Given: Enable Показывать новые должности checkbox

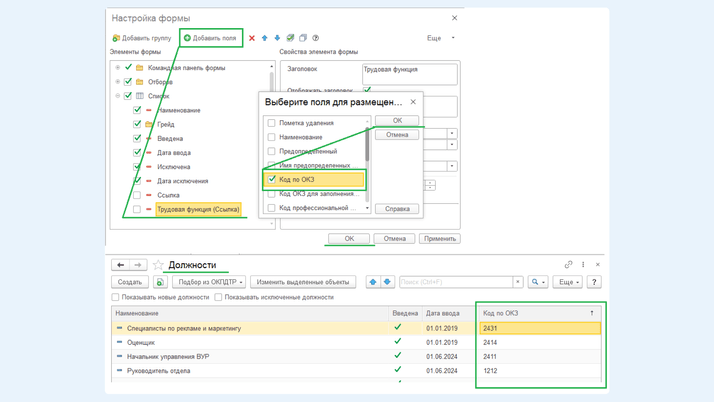Looking at the screenshot, I should pos(116,297).
